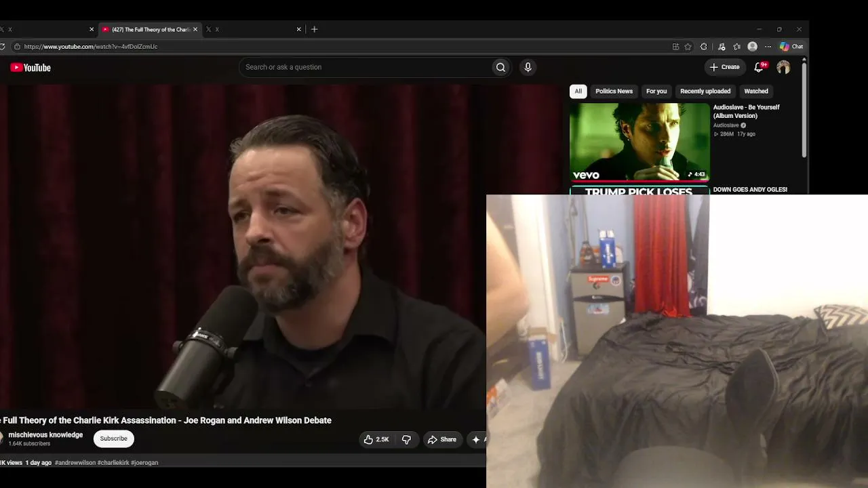Go to the YouTube home logo
This screenshot has height=488, width=868.
click(x=31, y=67)
